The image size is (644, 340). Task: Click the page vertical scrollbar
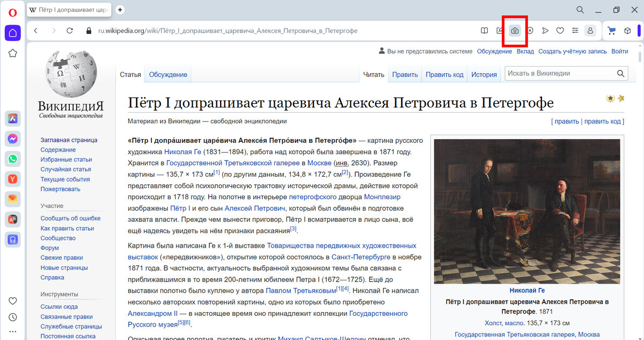640,57
